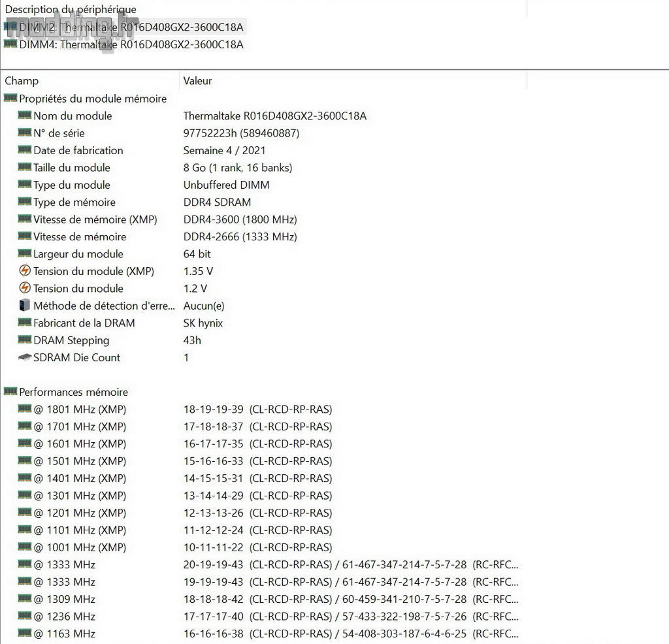The image size is (669, 644).
Task: Select serial value 97752223h (589460887)
Action: tap(242, 133)
